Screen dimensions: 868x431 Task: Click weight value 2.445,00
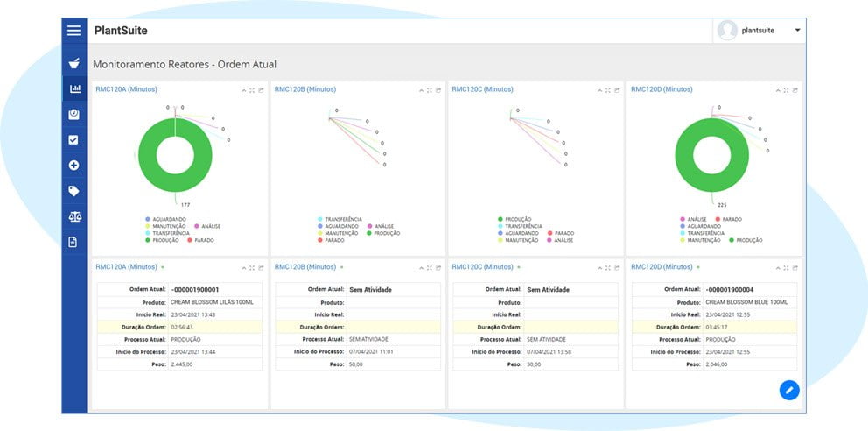pos(182,364)
